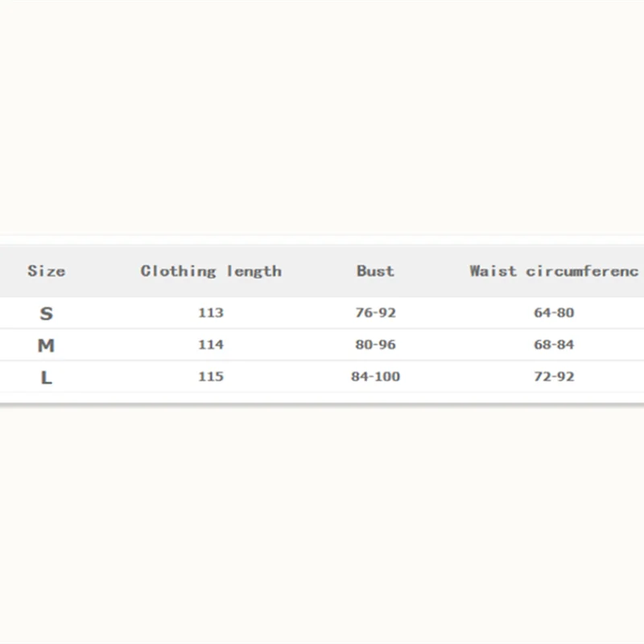Click the blank area below the size chart
Viewport: 644px width, 644px height.
(x=322, y=523)
